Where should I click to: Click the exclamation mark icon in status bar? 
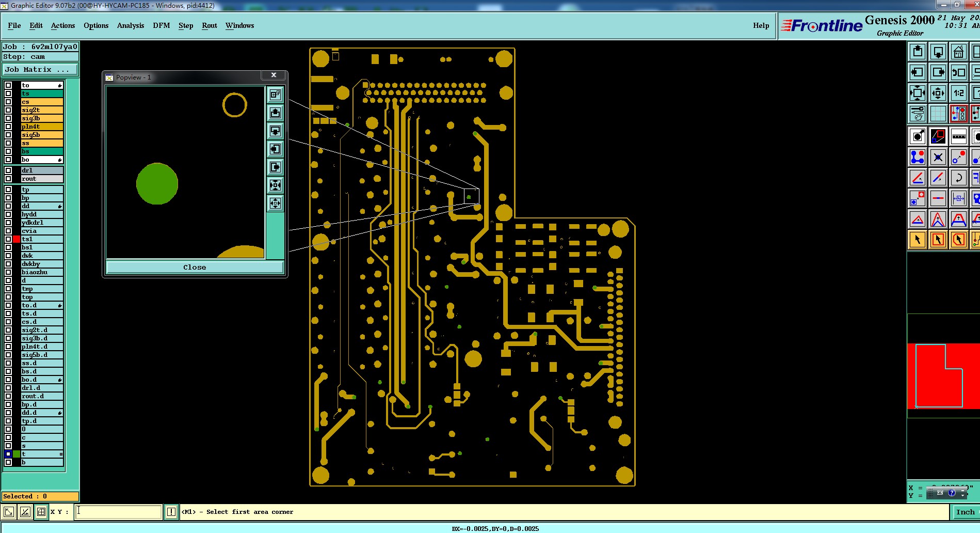point(171,512)
